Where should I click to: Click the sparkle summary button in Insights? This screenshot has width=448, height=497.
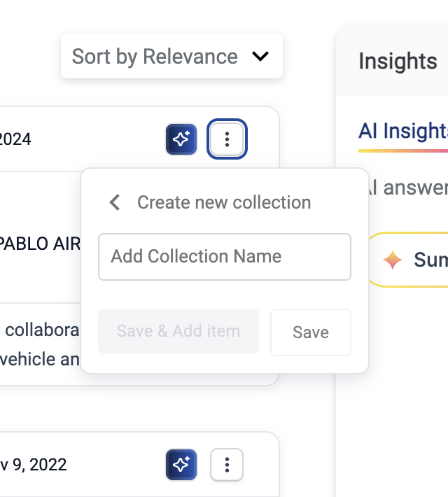click(x=409, y=260)
